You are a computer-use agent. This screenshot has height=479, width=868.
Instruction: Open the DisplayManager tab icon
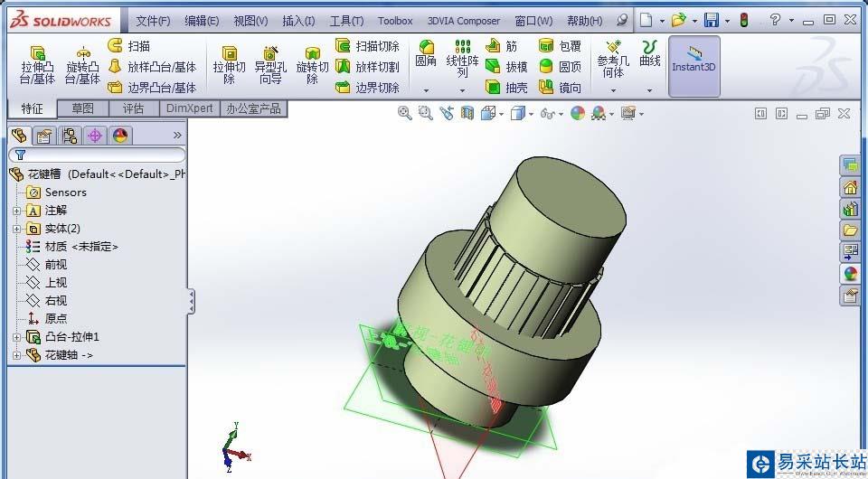click(120, 136)
